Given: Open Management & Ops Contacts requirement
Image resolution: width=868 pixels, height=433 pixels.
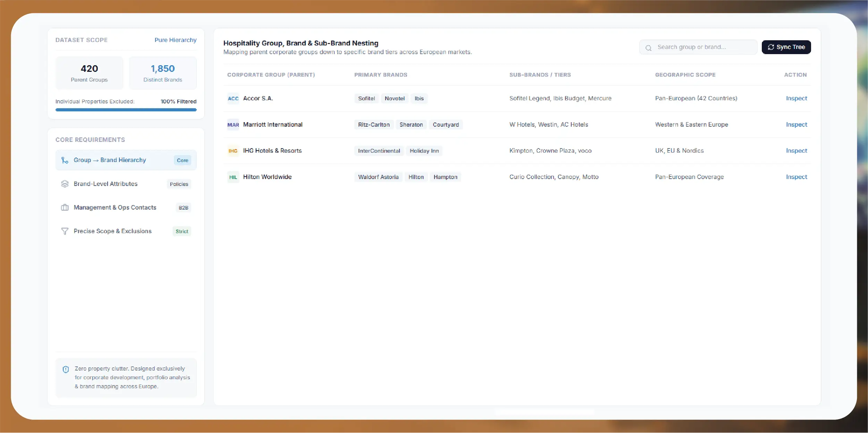Looking at the screenshot, I should click(126, 207).
